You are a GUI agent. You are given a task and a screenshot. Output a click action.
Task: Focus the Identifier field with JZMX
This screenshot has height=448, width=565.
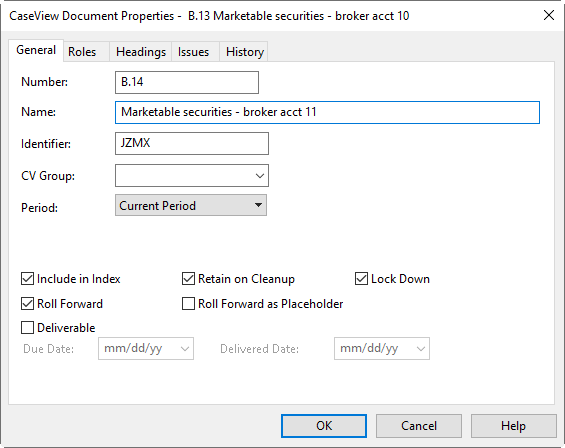[192, 143]
